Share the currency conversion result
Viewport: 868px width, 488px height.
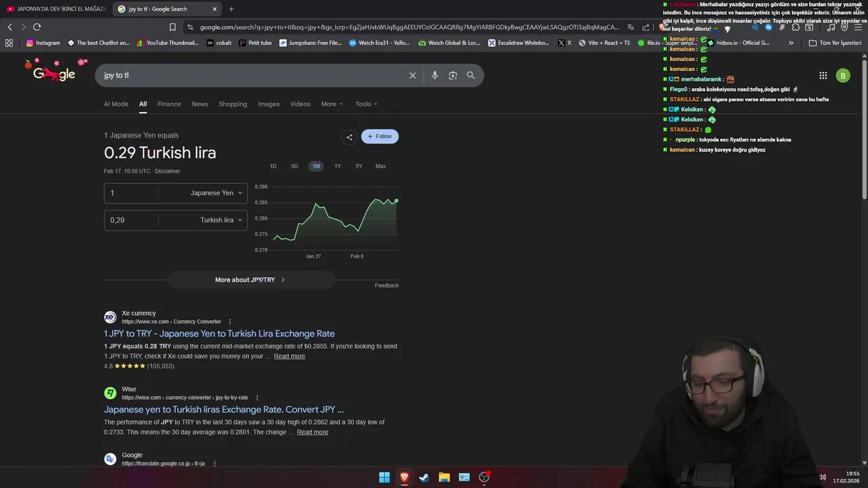point(349,137)
